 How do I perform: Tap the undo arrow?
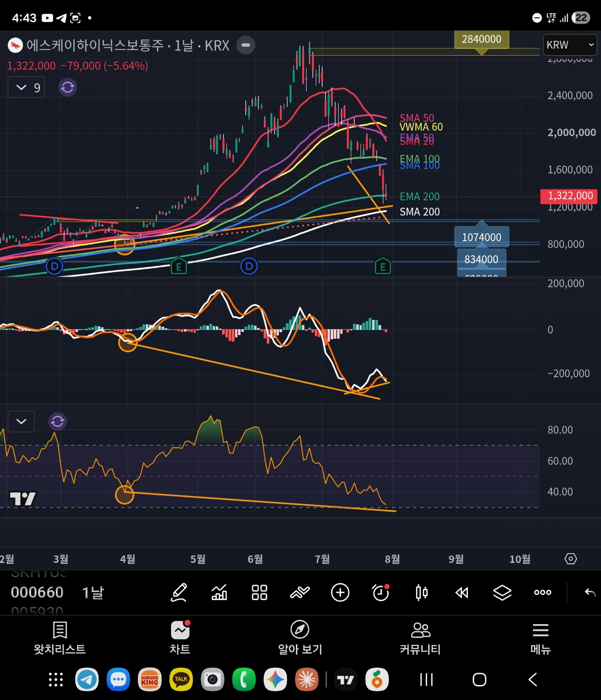pos(590,593)
